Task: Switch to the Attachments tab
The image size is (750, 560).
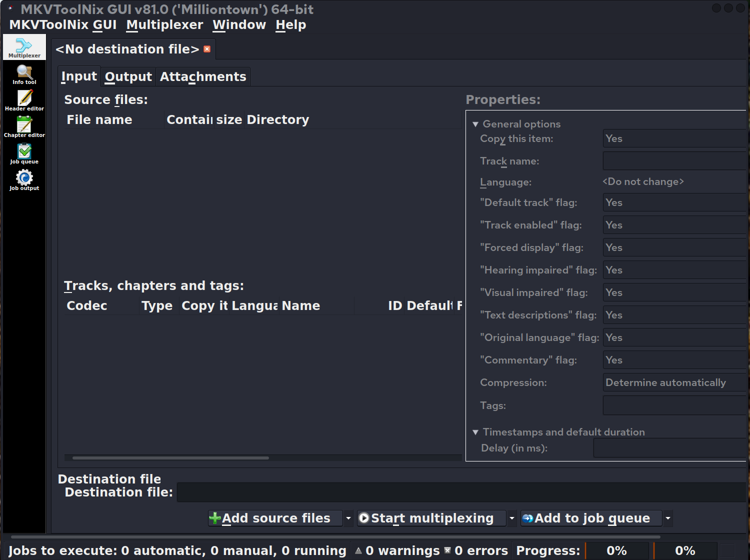Action: (202, 76)
